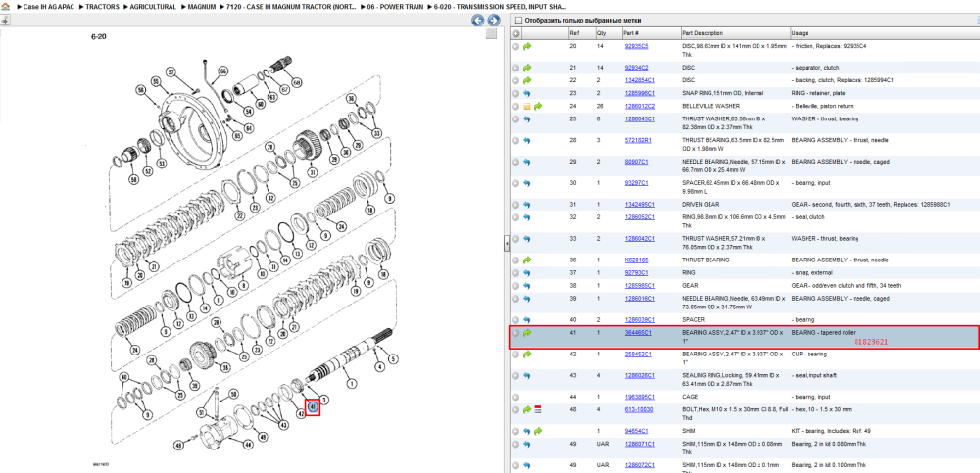Click blue arrow on the 93297C1 row

527,184
